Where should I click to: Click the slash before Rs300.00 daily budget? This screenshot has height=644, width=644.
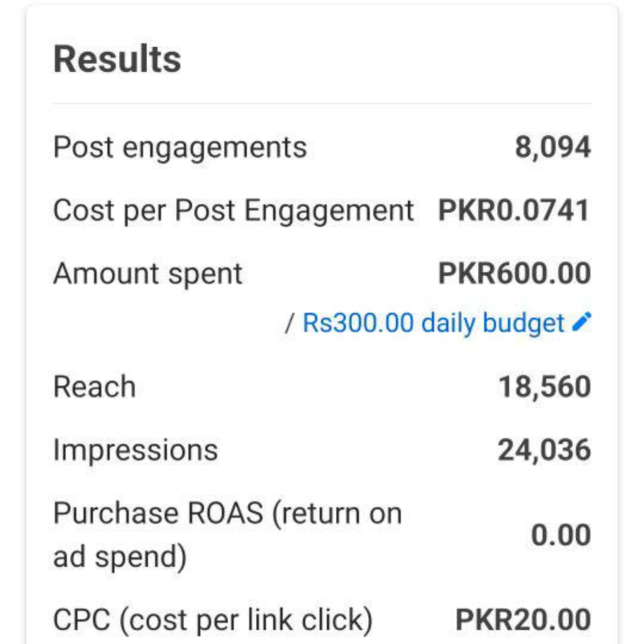(x=289, y=323)
